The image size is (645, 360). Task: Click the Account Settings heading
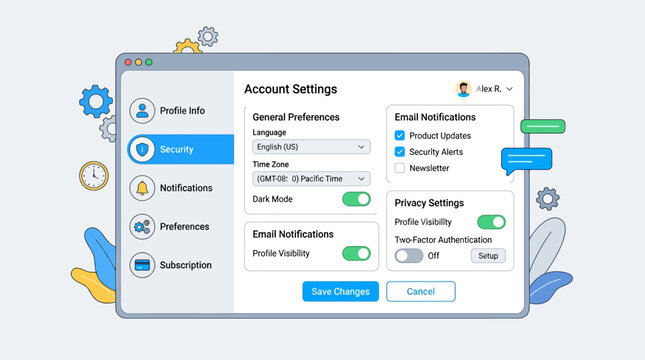click(x=290, y=89)
